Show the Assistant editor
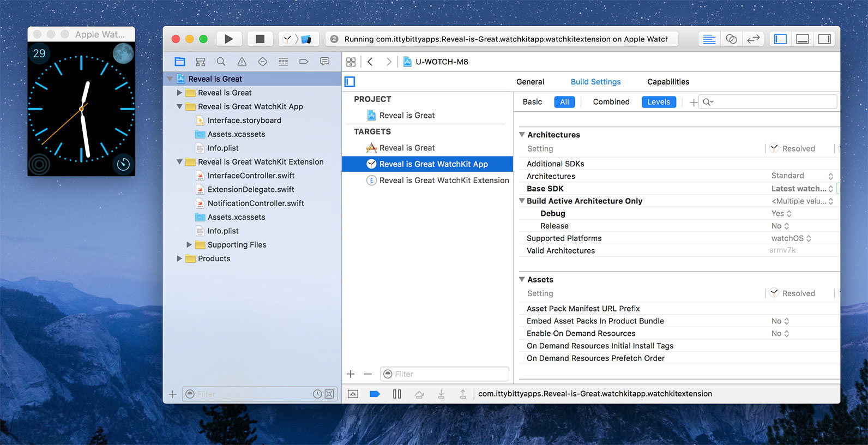Viewport: 868px width, 445px height. (x=731, y=39)
